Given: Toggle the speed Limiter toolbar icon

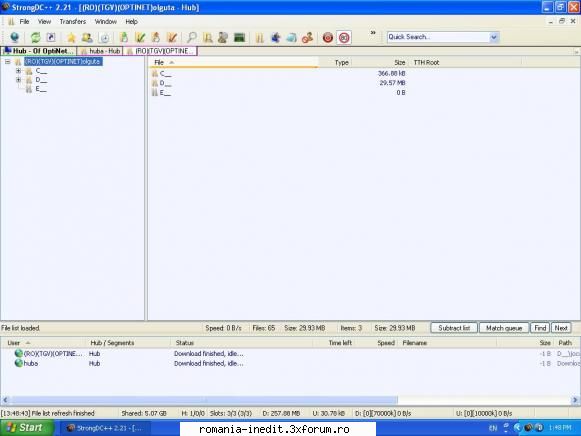Looking at the screenshot, I should [x=344, y=37].
